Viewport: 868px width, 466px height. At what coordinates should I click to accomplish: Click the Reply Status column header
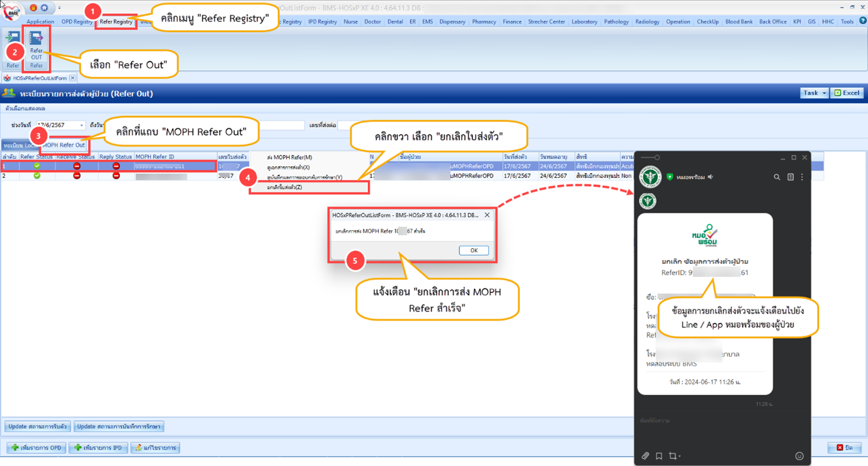[116, 157]
